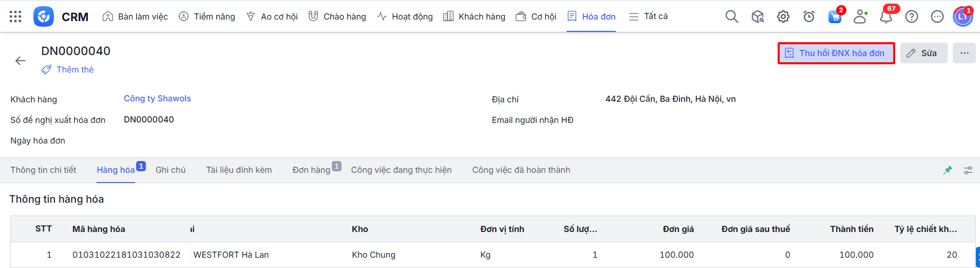Click the search magnifier icon
Viewport: 980px width, 268px height.
click(731, 16)
